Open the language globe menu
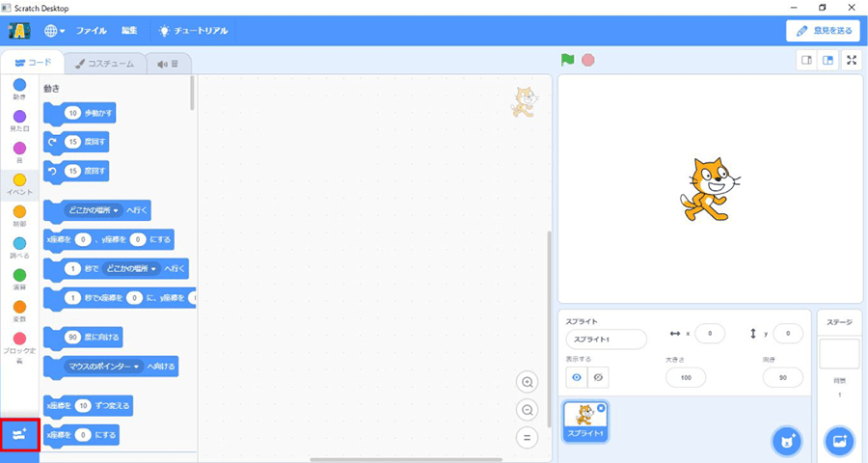The height and width of the screenshot is (463, 868). point(54,31)
